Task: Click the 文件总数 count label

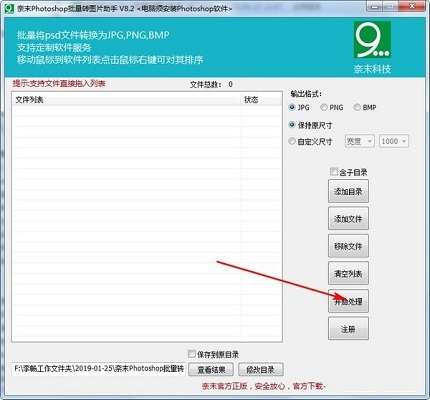Action: [x=211, y=84]
